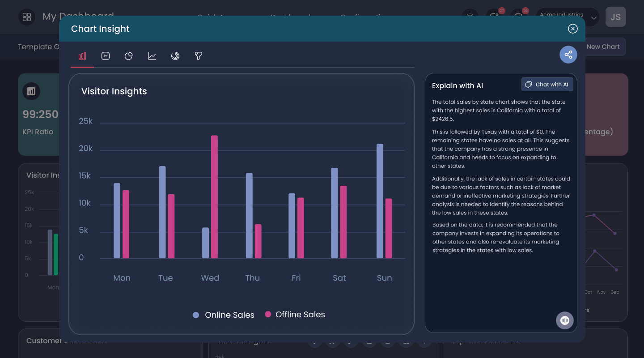The height and width of the screenshot is (358, 644).
Task: Toggle Online Sales legend item
Action: click(224, 315)
